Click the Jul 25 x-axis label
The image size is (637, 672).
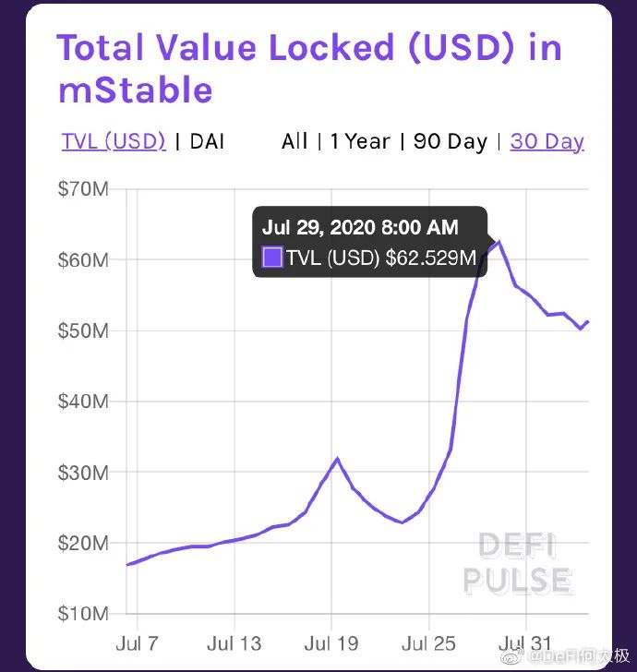(x=428, y=642)
